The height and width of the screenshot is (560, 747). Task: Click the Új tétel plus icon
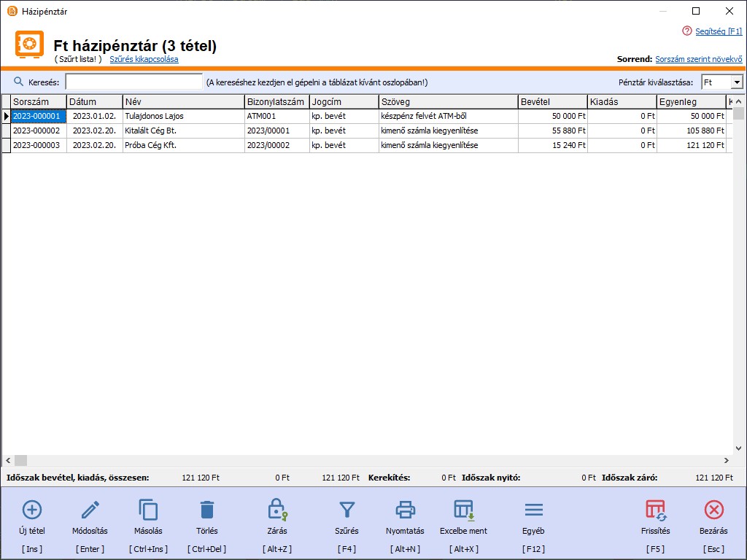coord(32,510)
